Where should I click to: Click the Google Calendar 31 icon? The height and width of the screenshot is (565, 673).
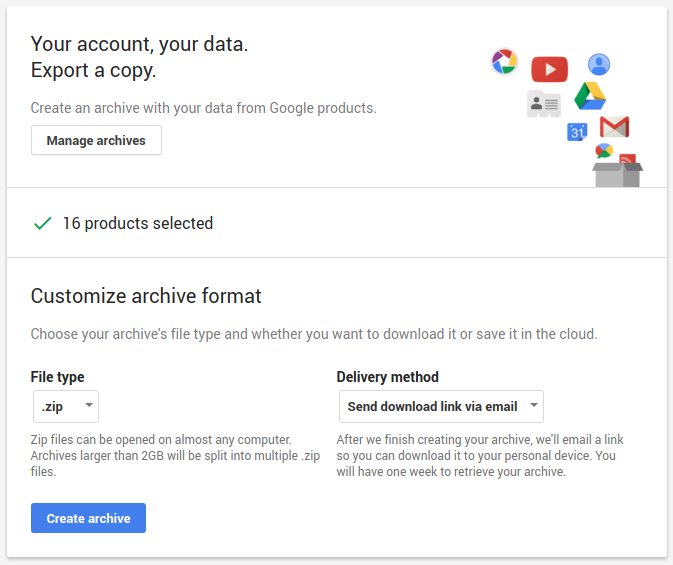coord(576,132)
